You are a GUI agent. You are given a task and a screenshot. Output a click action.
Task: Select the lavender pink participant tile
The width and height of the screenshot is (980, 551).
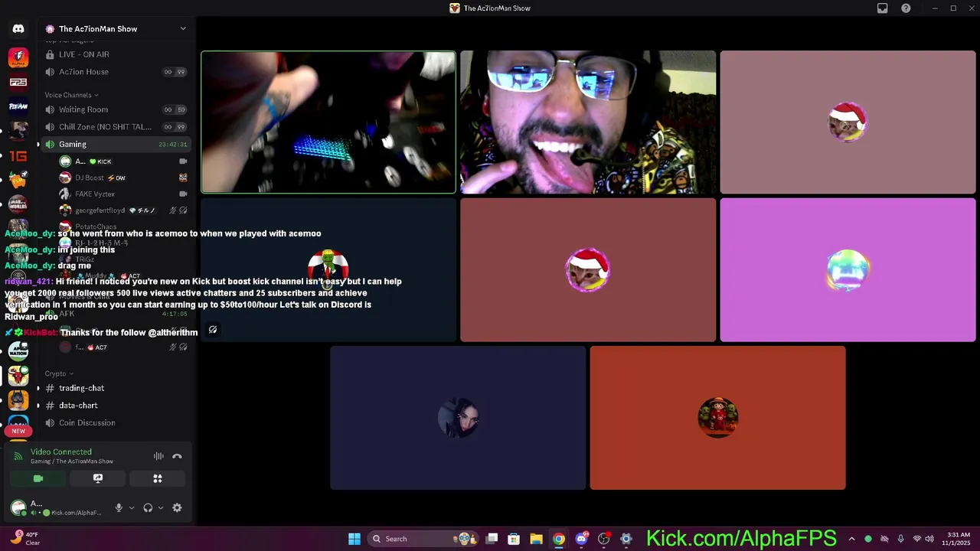pyautogui.click(x=848, y=122)
